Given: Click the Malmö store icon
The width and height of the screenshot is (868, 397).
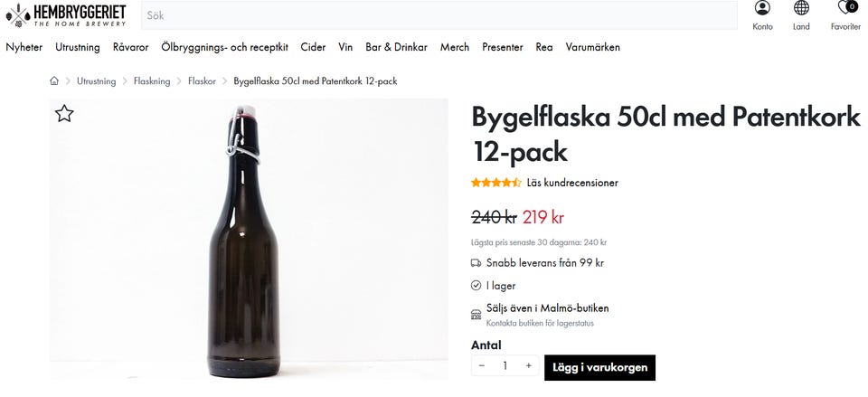Looking at the screenshot, I should [476, 314].
